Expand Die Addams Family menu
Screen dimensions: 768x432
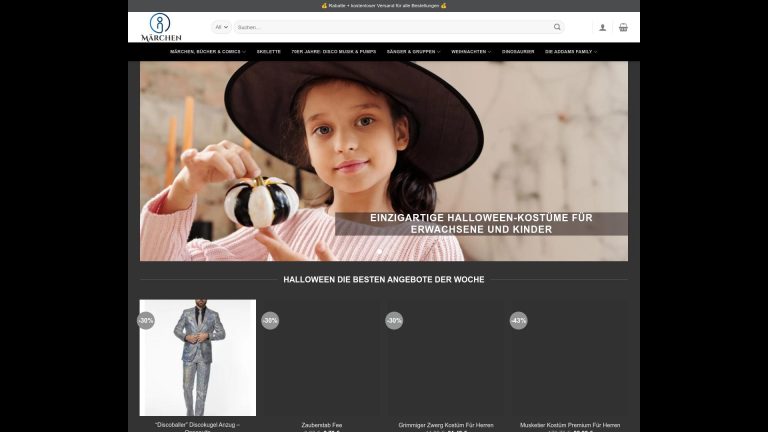pyautogui.click(x=570, y=52)
